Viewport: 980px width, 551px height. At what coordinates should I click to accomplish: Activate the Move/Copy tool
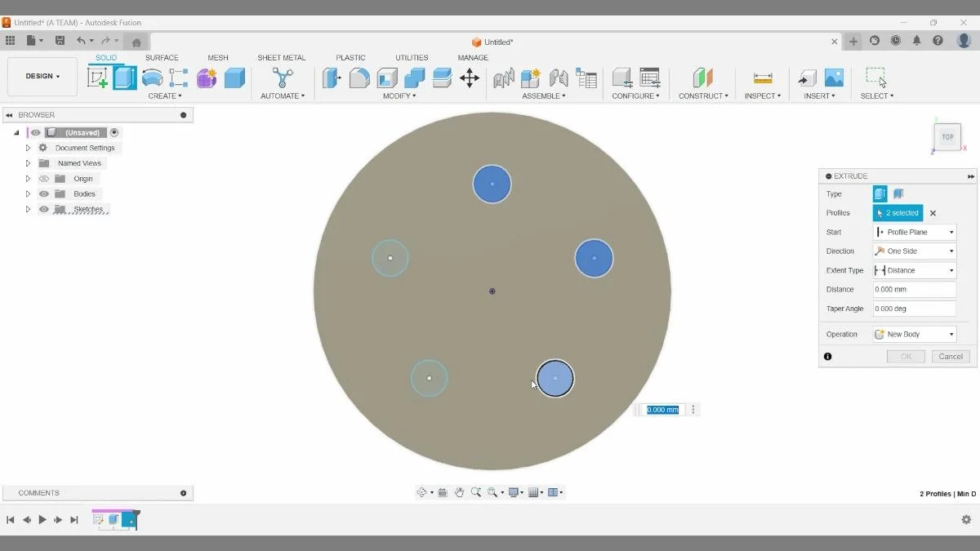(x=470, y=78)
